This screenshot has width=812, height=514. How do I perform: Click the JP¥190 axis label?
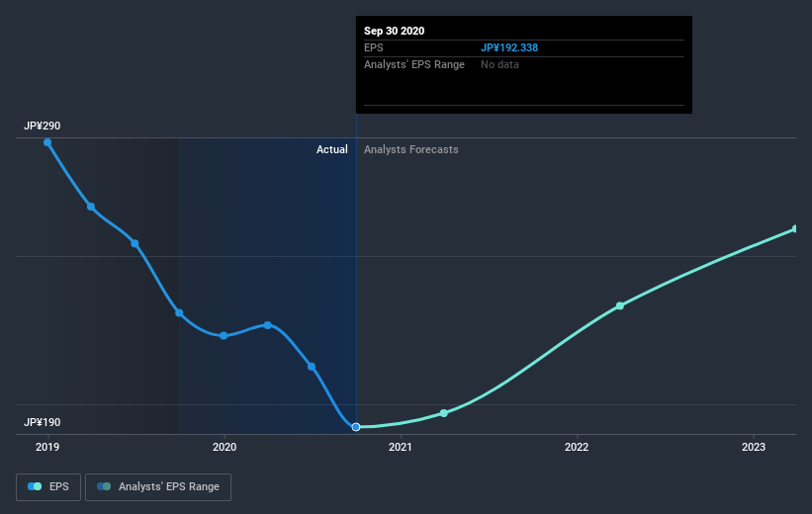pyautogui.click(x=42, y=422)
